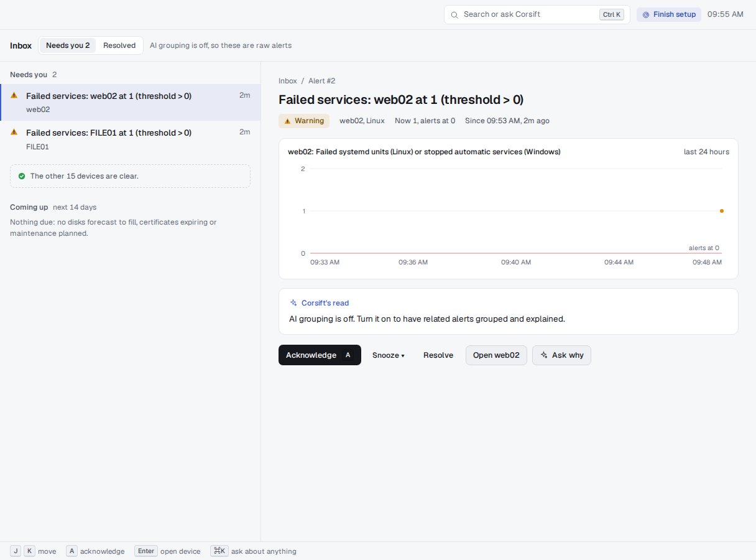Click the Warning severity badge

(x=304, y=121)
